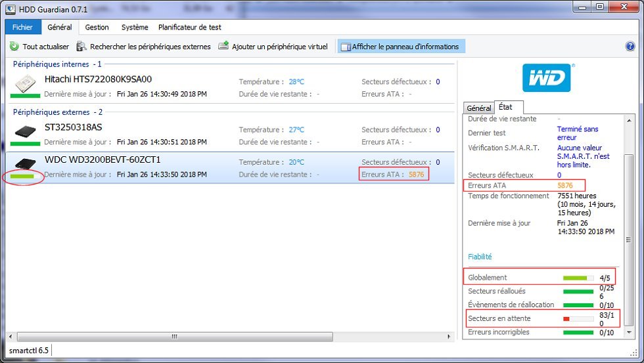Click the Tout actualiser label
Viewport: 644px width, 363px height.
tap(46, 47)
